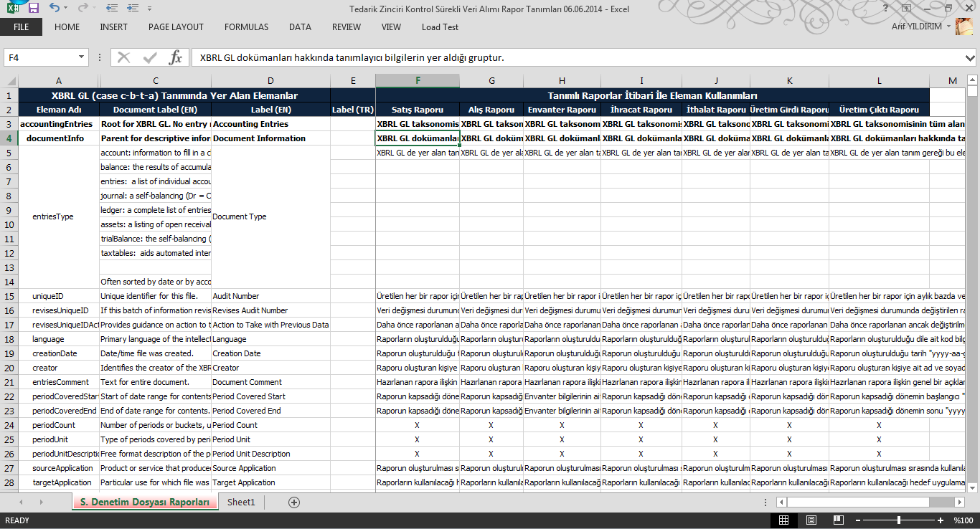Switch to the INSERT ribbon tab
Screen dimensions: 980x529
tap(114, 27)
